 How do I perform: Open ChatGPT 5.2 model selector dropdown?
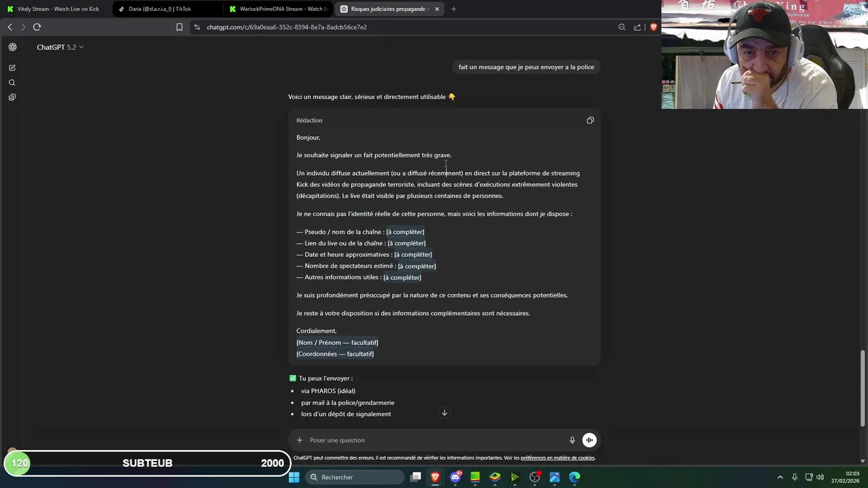(60, 47)
